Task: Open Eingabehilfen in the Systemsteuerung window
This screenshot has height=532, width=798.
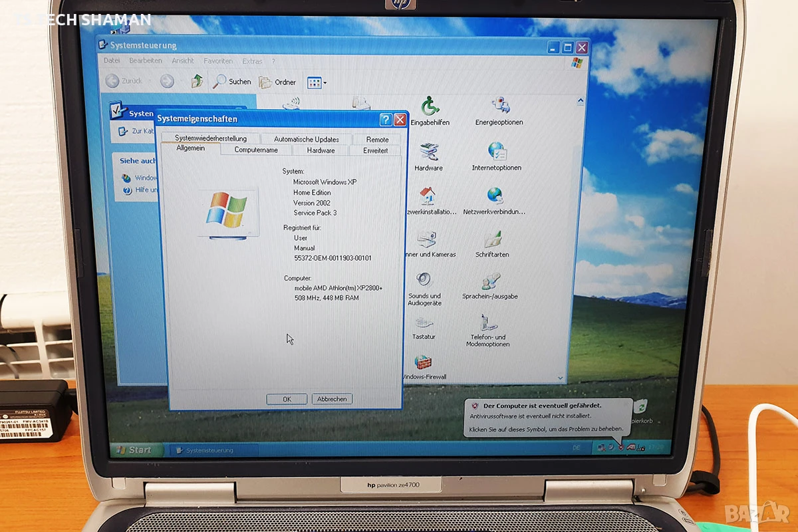Action: point(430,111)
